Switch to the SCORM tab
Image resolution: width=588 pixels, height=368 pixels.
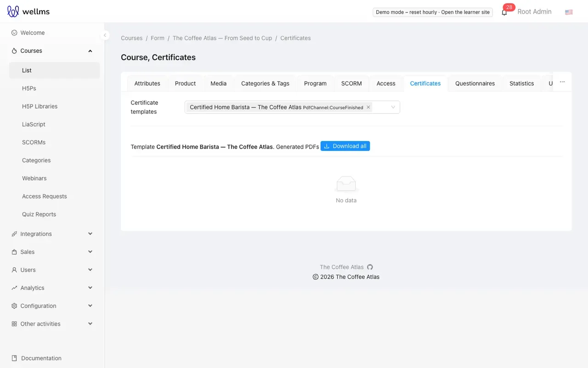click(351, 83)
